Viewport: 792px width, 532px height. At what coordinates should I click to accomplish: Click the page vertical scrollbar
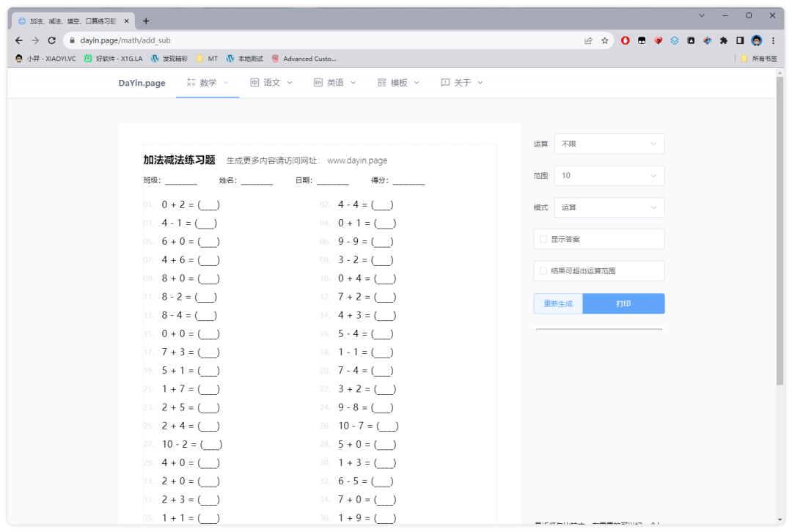[x=780, y=231]
